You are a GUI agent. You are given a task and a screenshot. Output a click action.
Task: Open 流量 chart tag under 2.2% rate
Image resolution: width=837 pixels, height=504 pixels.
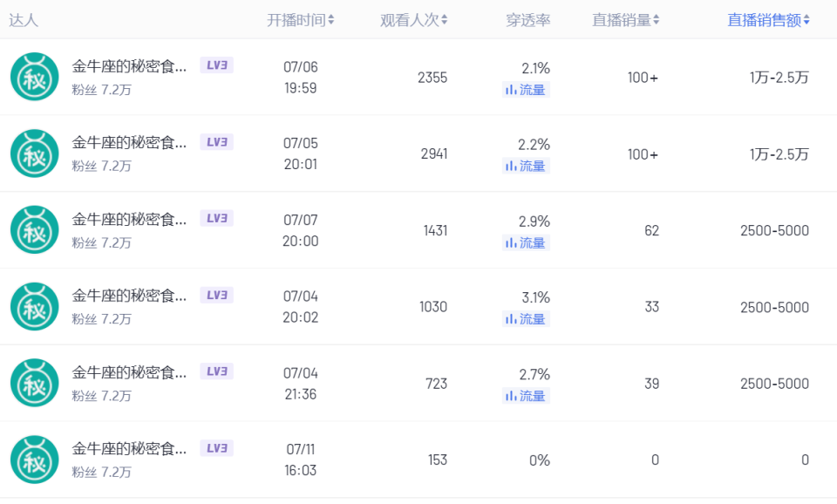point(526,166)
